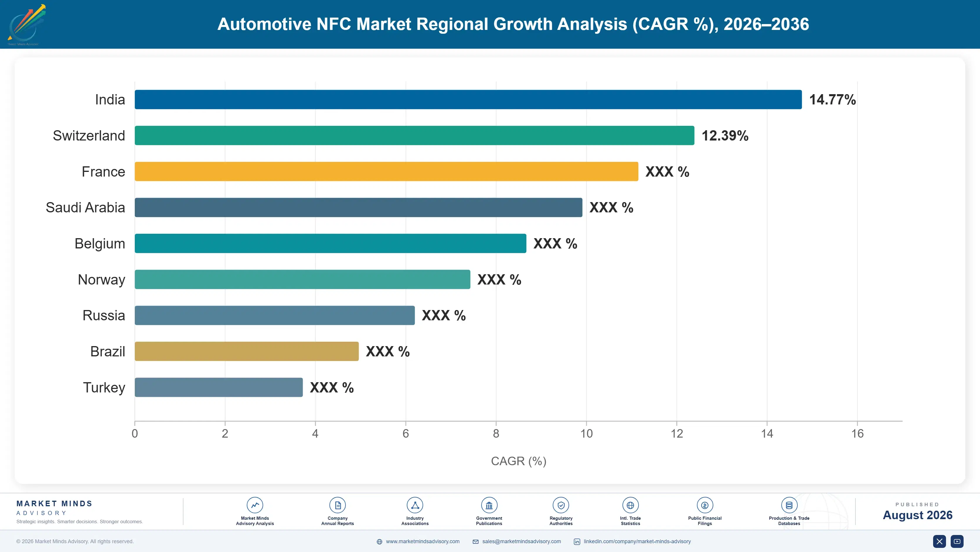The width and height of the screenshot is (980, 552).
Task: Select the Belgium teal bar
Action: [x=330, y=243]
